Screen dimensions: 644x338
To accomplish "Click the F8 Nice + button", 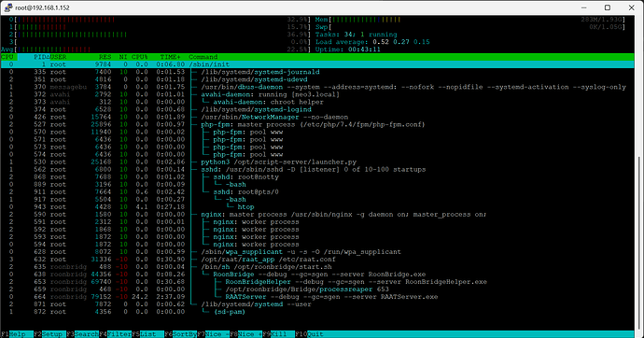I will click(x=246, y=334).
